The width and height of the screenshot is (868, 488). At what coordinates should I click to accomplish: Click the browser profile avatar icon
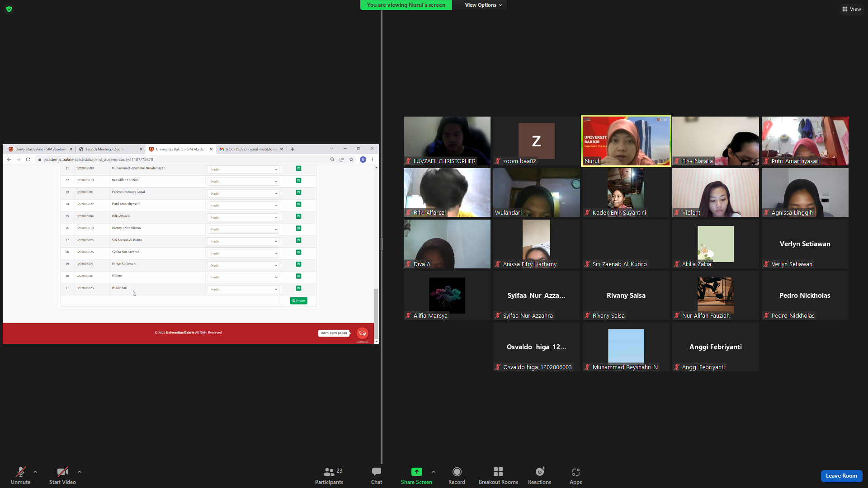(x=363, y=160)
